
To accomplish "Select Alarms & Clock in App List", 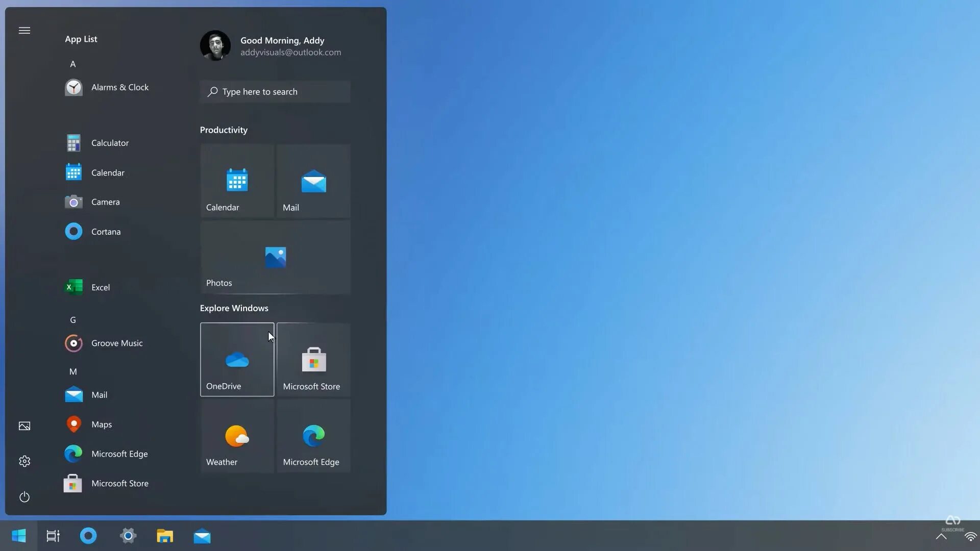I will [119, 87].
